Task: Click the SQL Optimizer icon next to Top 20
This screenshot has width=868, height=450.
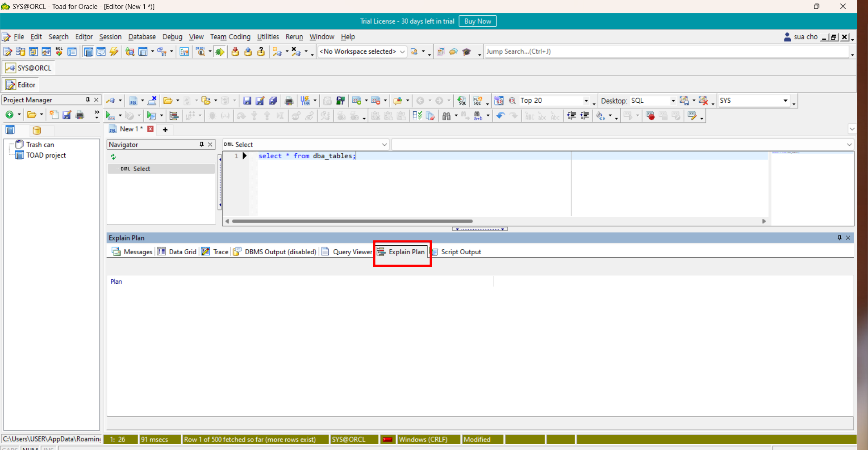Action: click(512, 101)
